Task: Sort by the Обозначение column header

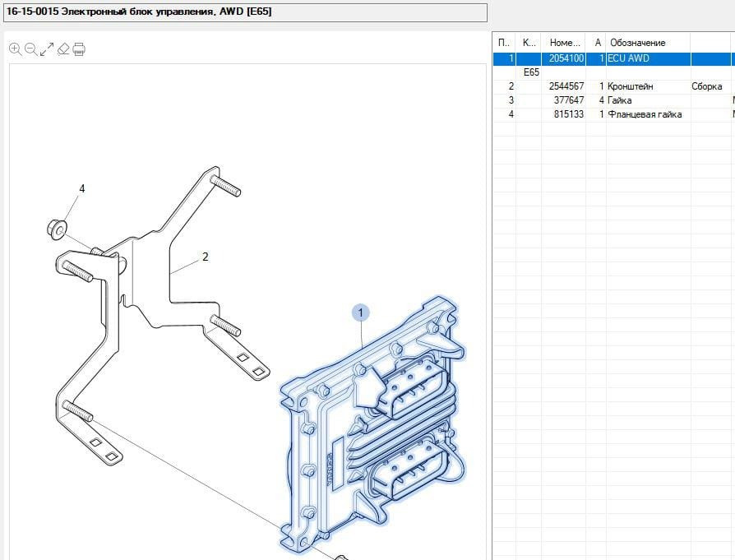Action: (x=638, y=43)
